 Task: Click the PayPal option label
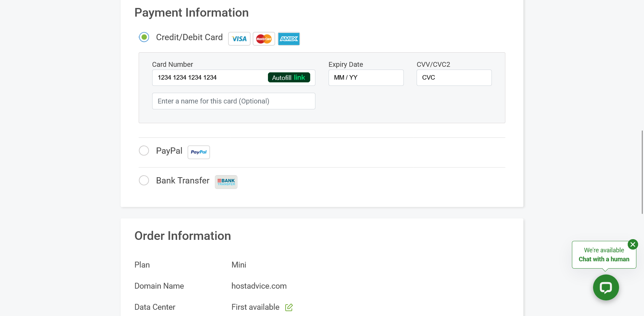169,151
